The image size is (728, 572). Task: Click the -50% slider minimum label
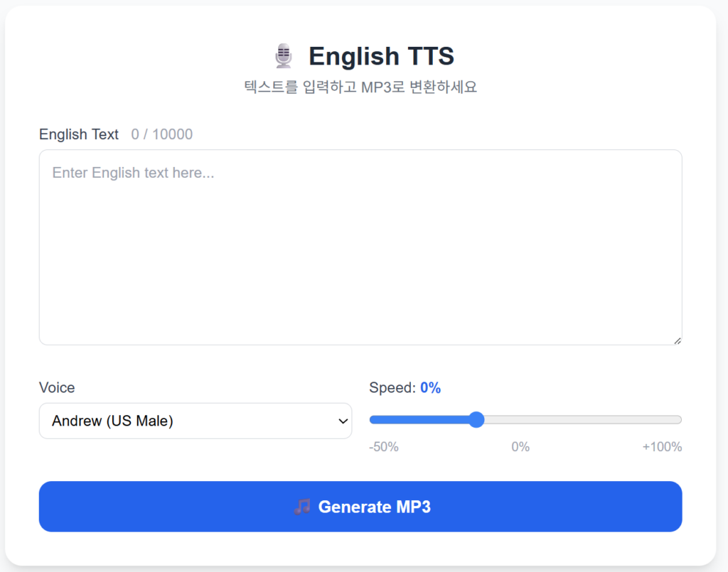(x=384, y=447)
